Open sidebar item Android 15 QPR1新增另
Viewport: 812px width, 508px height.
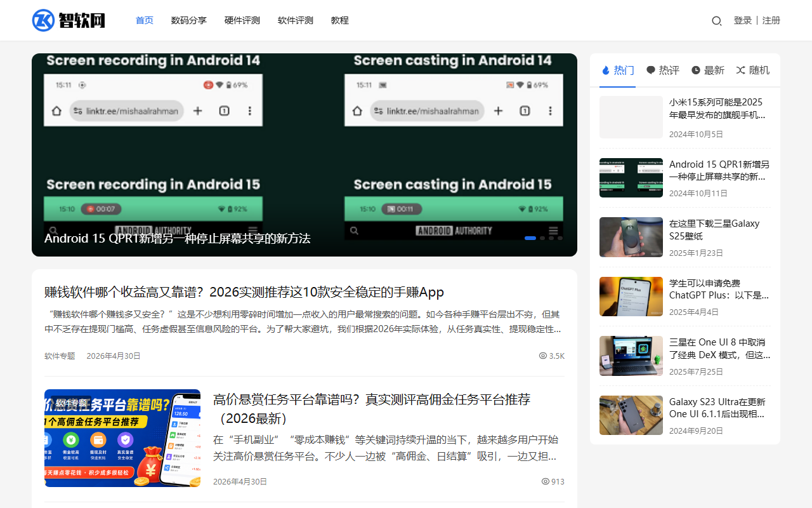click(719, 170)
